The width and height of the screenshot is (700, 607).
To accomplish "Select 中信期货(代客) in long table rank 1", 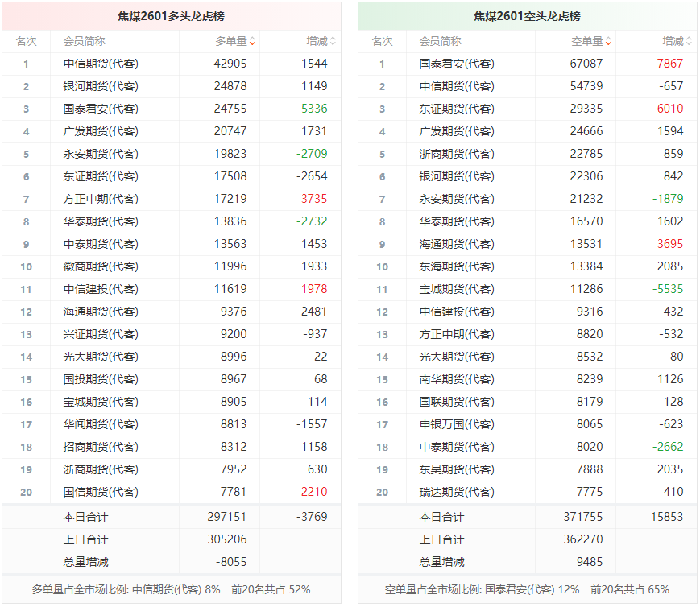I will click(101, 64).
